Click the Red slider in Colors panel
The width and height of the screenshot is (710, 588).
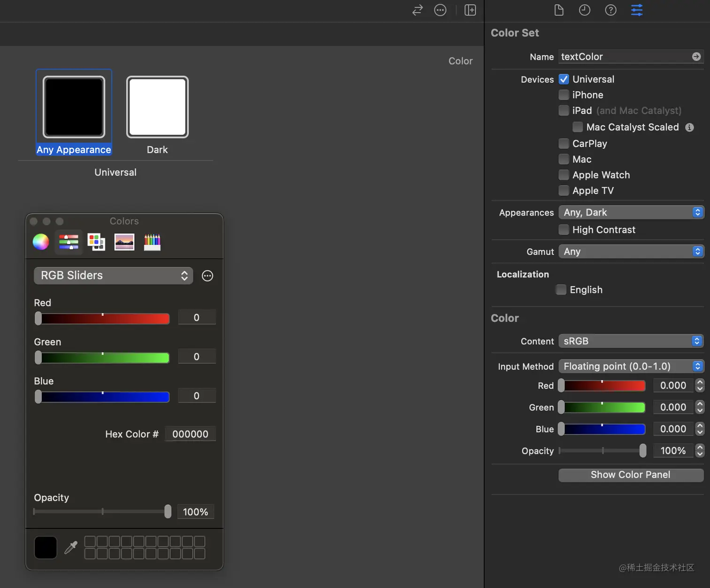point(102,319)
